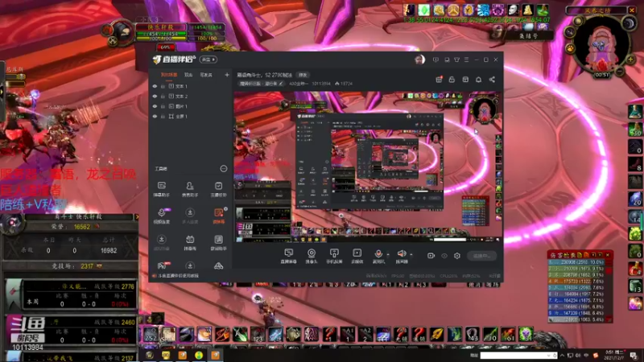Click the padlock icon above the preview

point(452,80)
